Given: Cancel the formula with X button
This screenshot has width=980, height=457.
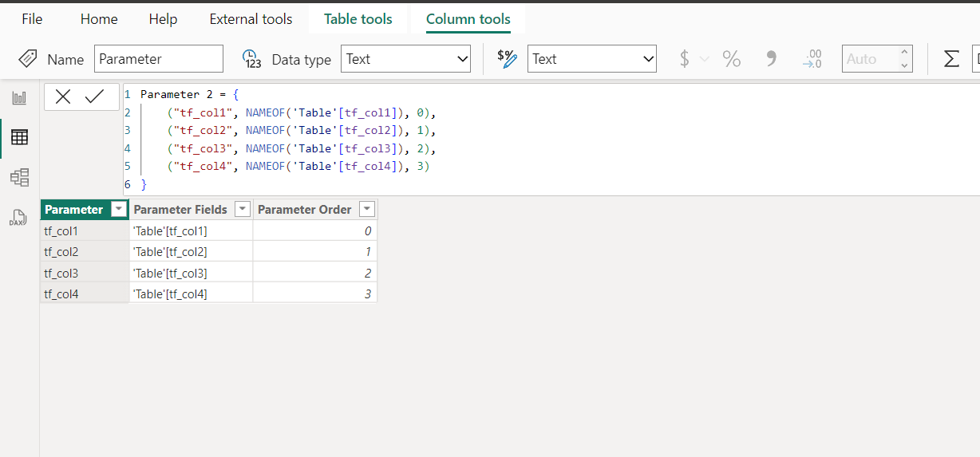Looking at the screenshot, I should 63,97.
